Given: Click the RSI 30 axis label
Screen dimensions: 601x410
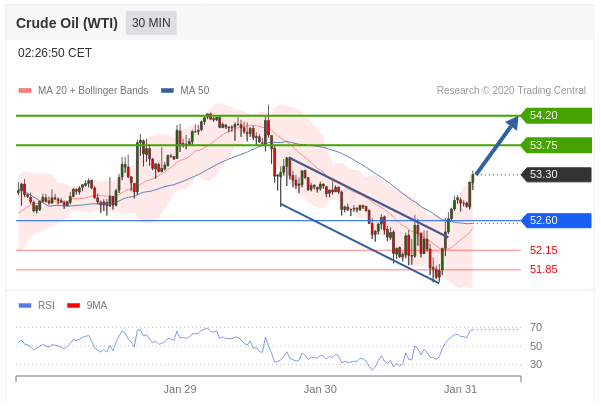Looking at the screenshot, I should pyautogui.click(x=536, y=364).
